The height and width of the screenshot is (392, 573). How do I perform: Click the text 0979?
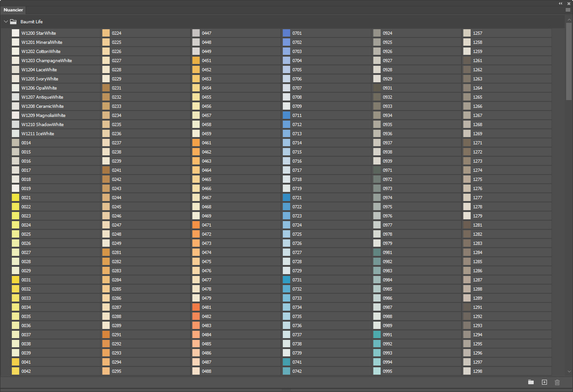click(387, 243)
